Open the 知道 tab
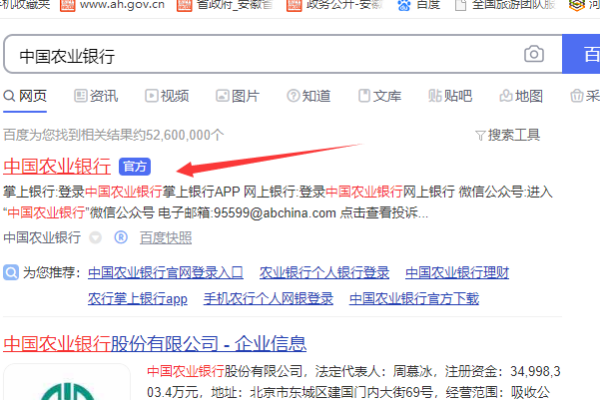This screenshot has height=400, width=600. [x=308, y=96]
